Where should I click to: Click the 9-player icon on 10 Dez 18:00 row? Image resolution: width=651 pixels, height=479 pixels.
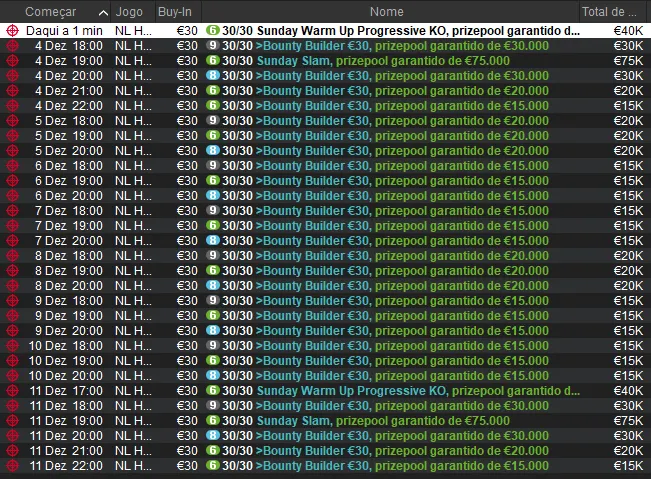[212, 346]
